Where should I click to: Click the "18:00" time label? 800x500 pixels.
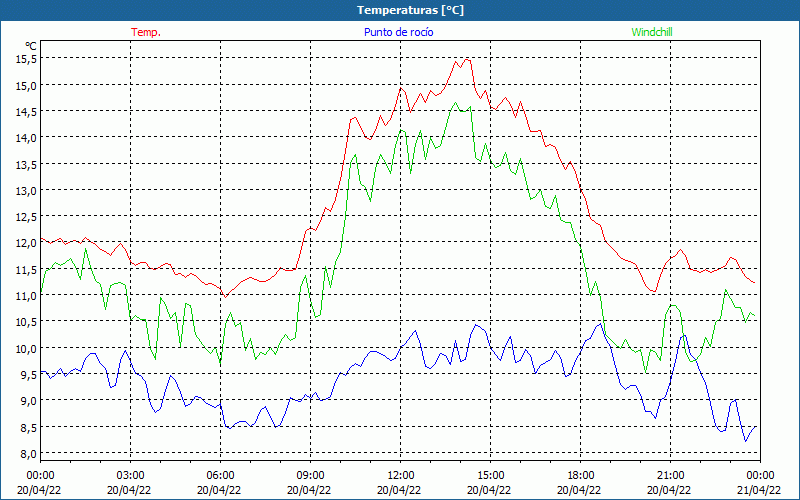tap(580, 476)
